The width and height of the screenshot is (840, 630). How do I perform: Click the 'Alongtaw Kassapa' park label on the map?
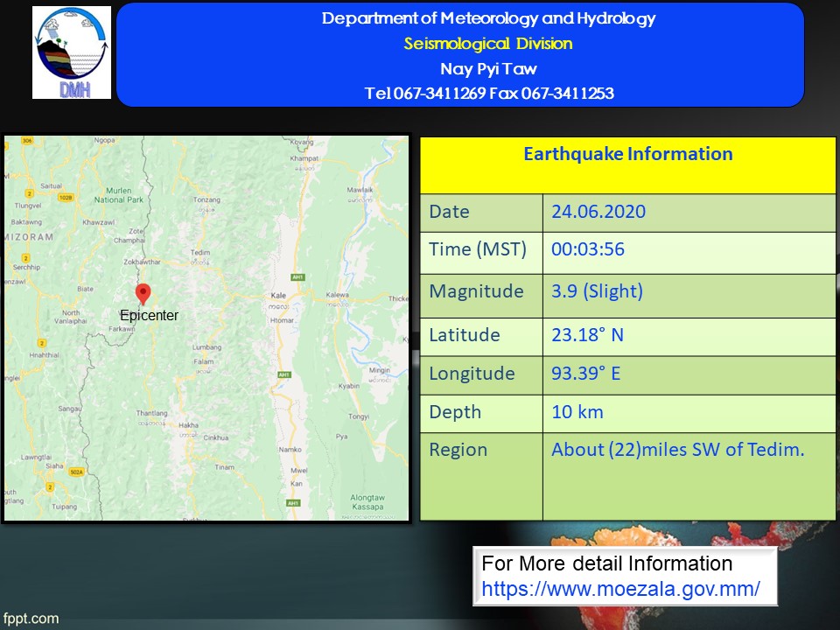tap(367, 502)
